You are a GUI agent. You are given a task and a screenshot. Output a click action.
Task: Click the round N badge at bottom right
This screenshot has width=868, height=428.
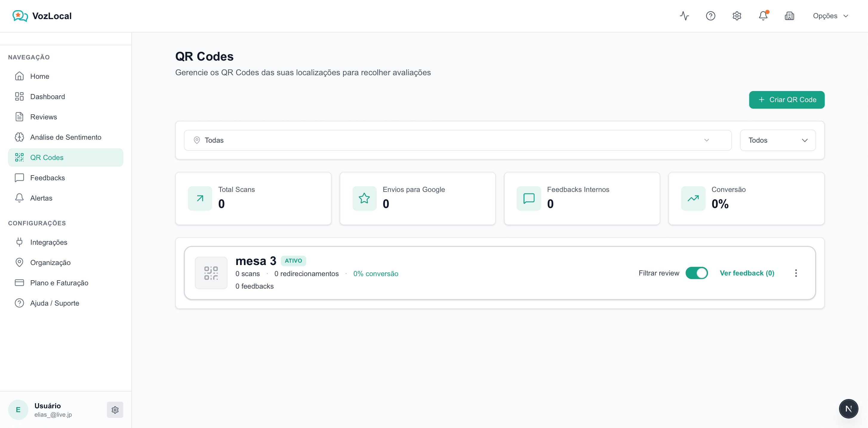coord(849,409)
